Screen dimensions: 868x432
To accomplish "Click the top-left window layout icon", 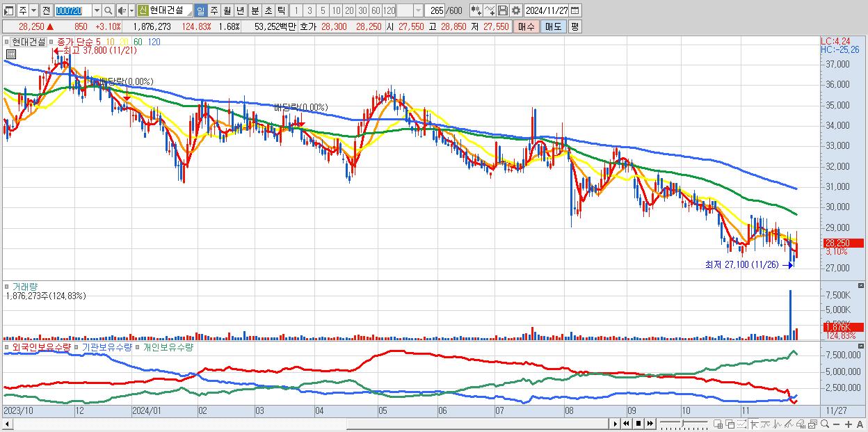I will coord(8,10).
